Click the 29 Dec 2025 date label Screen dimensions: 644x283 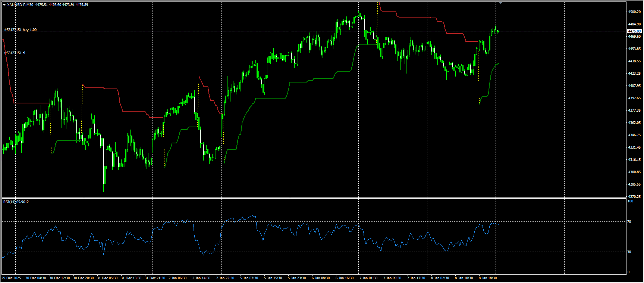11,278
